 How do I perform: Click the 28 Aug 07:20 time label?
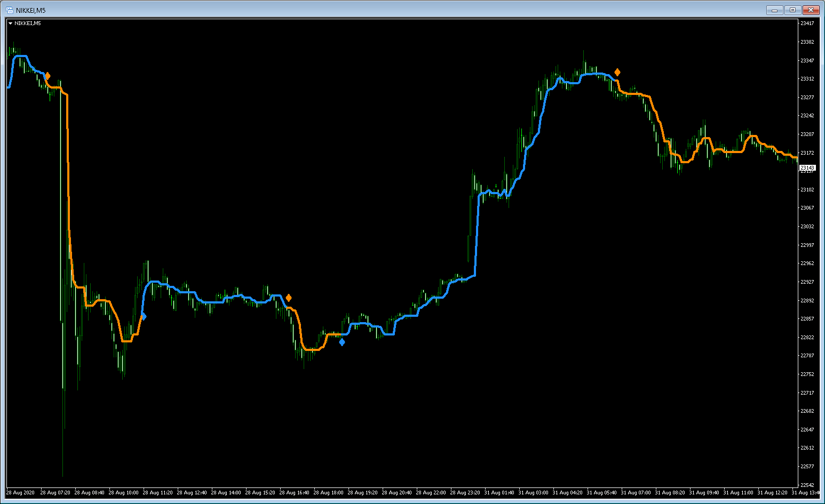(x=55, y=493)
